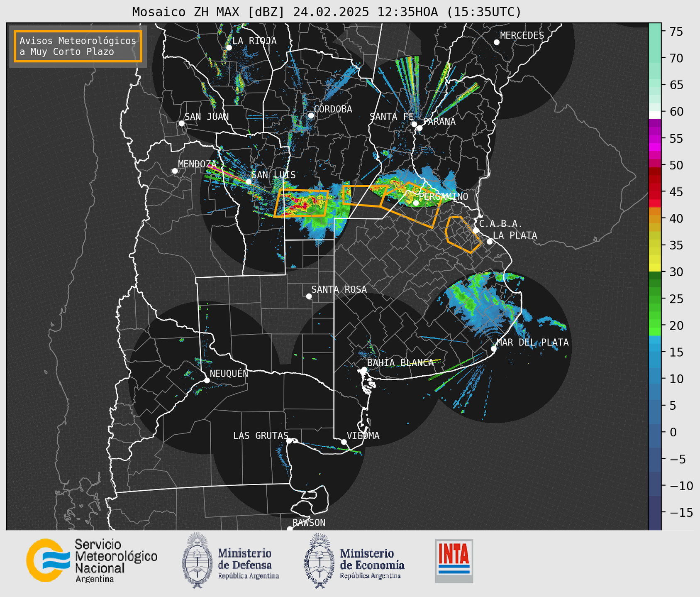Click the orange warning polygon near San Luis
This screenshot has height=597, width=700.
(301, 203)
